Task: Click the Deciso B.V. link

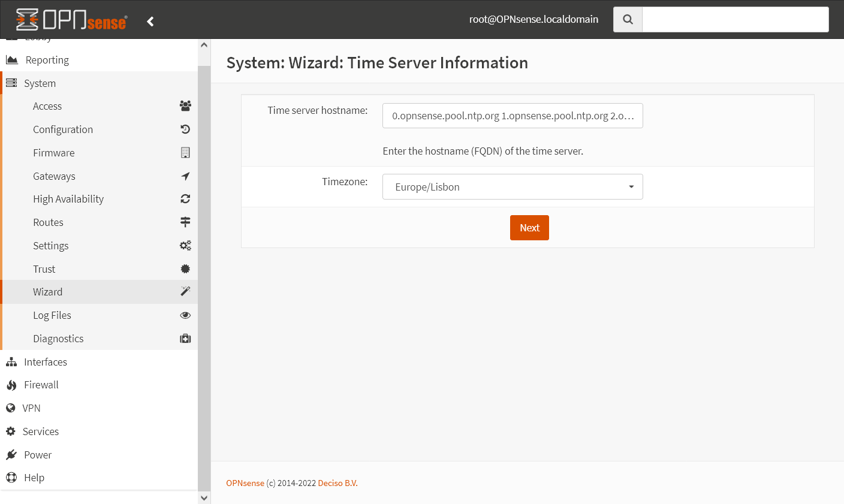Action: pyautogui.click(x=337, y=482)
